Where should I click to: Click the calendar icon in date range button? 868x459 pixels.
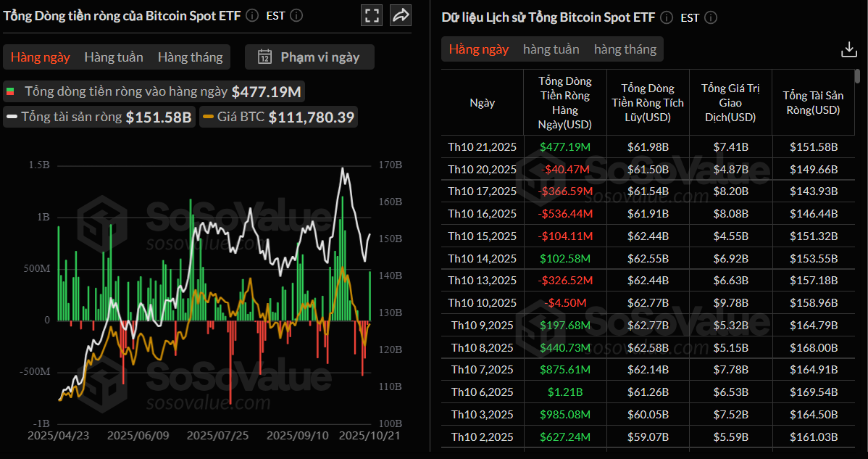pyautogui.click(x=265, y=57)
